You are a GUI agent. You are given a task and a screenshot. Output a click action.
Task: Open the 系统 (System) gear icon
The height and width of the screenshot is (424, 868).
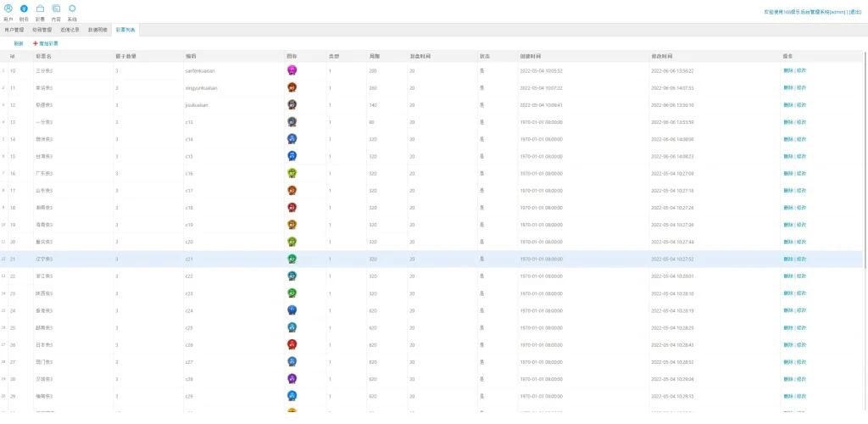coord(72,8)
